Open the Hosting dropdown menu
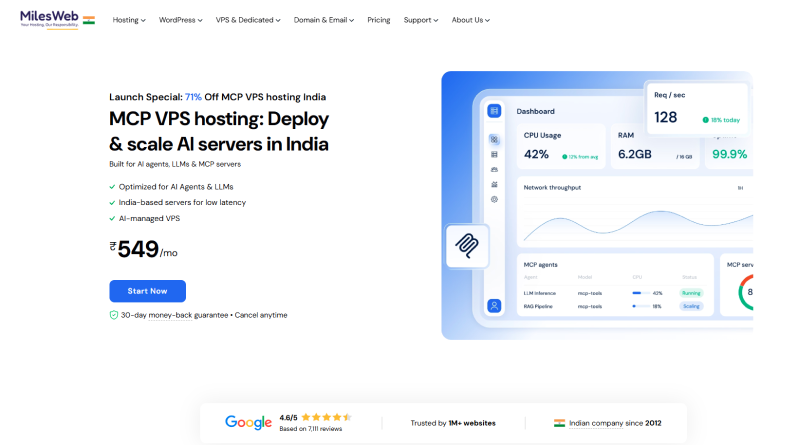 pos(129,20)
